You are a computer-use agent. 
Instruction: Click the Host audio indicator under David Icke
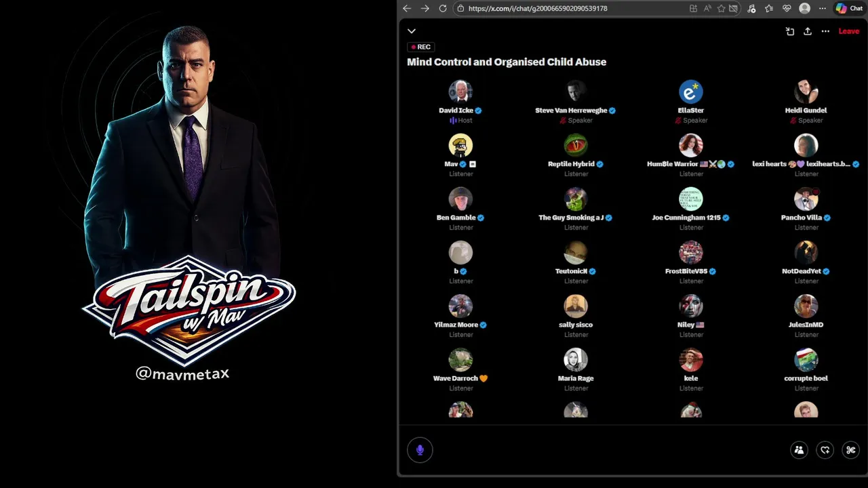tap(452, 121)
